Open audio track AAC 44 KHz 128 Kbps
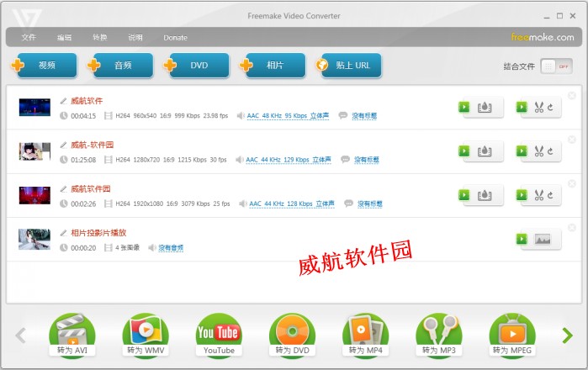The width and height of the screenshot is (588, 370). click(x=292, y=203)
